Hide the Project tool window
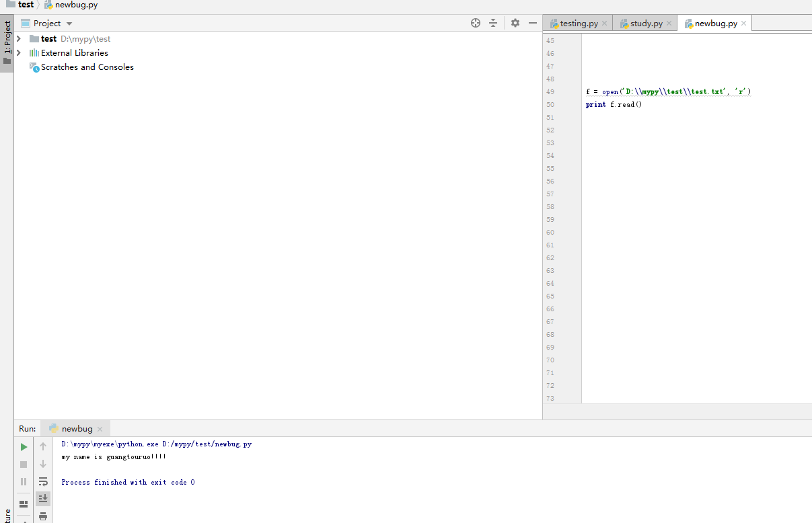 click(533, 23)
